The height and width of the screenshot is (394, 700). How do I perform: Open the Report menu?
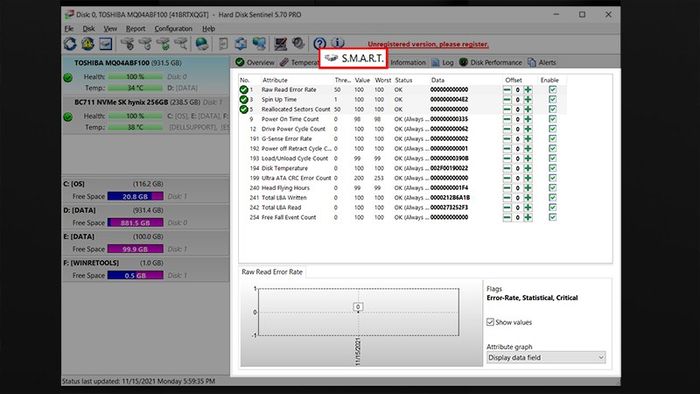(135, 29)
